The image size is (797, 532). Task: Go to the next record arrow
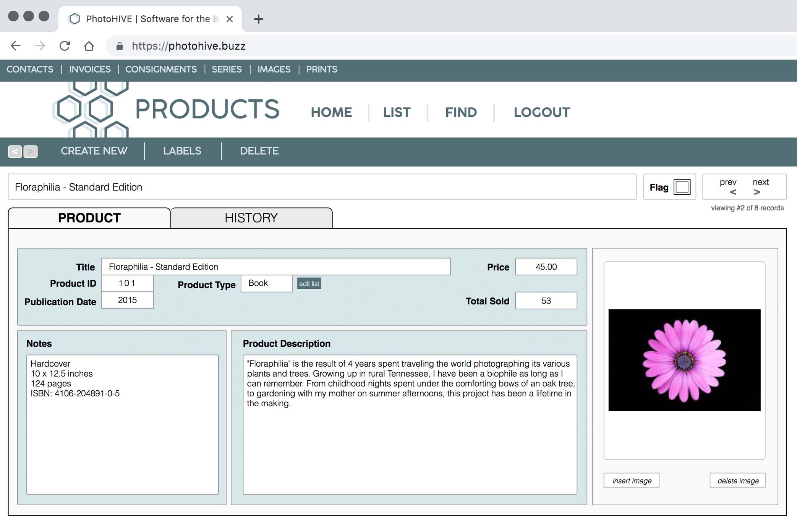point(757,192)
